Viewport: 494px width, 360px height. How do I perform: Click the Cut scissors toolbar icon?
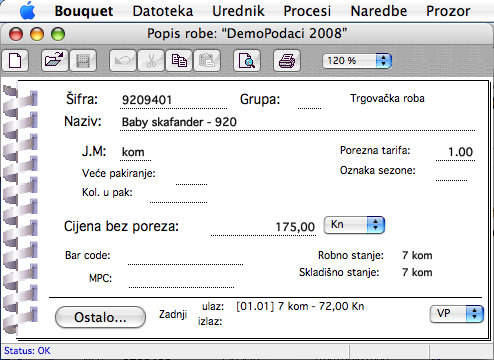tap(151, 61)
